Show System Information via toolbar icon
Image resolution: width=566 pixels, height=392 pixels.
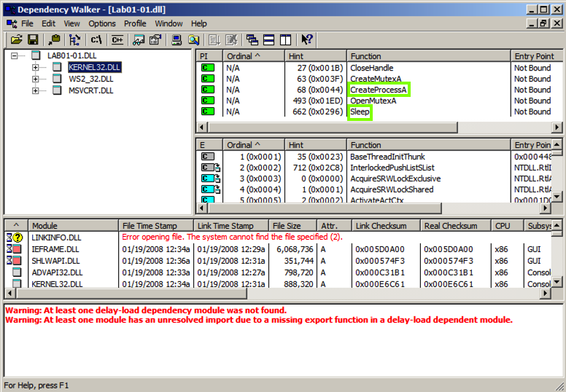(177, 39)
